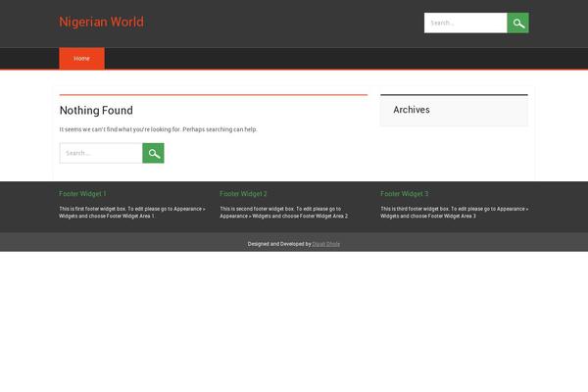
Task: Click the "It seems we can't find" message
Action: tap(158, 129)
